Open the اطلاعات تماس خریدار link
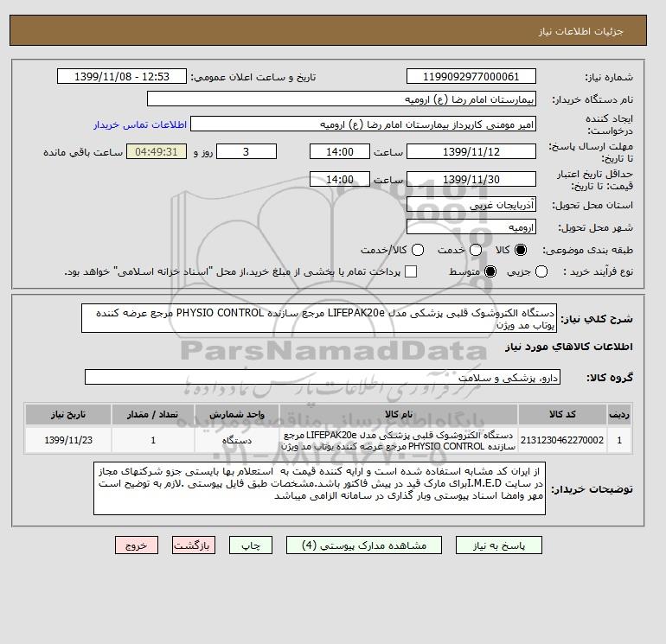Viewport: 666px width, 644px height. [140, 124]
